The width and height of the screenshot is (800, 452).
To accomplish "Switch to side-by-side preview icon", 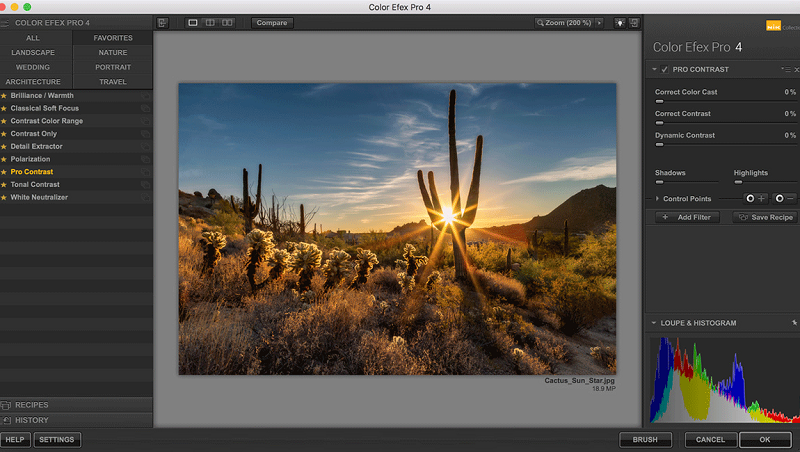I will click(x=229, y=22).
